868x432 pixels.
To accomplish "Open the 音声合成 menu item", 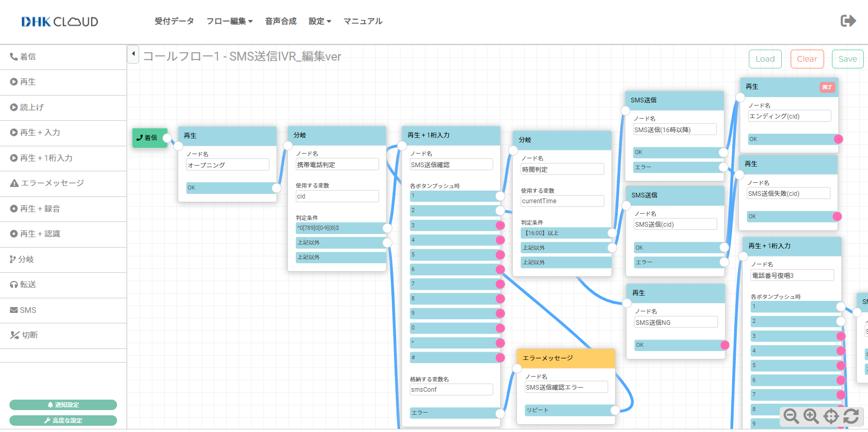I will (x=281, y=21).
